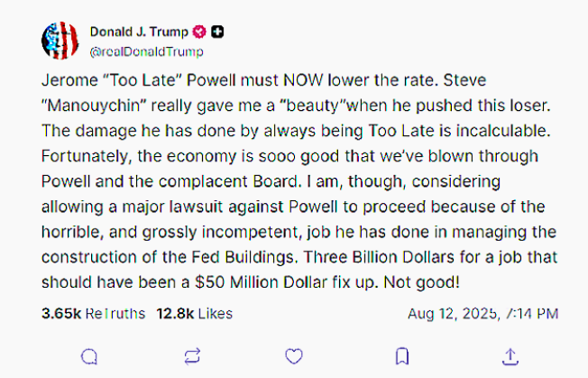Open Donald J. Trump's profile avatar
Viewport: 588px width, 378px height.
pos(60,41)
